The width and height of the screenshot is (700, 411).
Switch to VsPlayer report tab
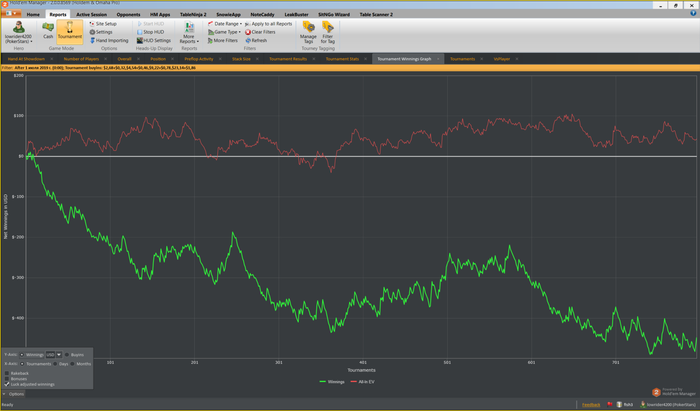coord(501,59)
